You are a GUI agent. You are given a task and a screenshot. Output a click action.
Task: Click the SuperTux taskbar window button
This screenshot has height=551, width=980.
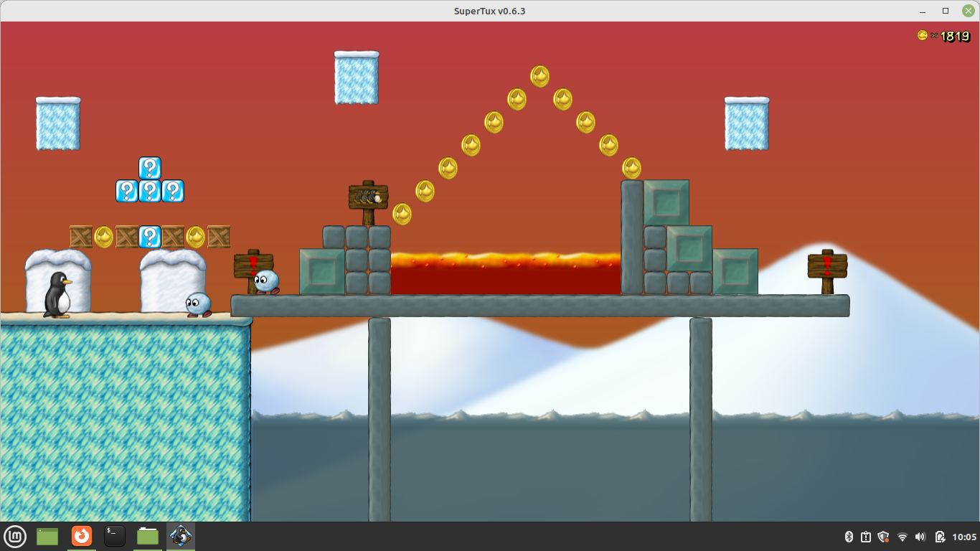point(181,536)
